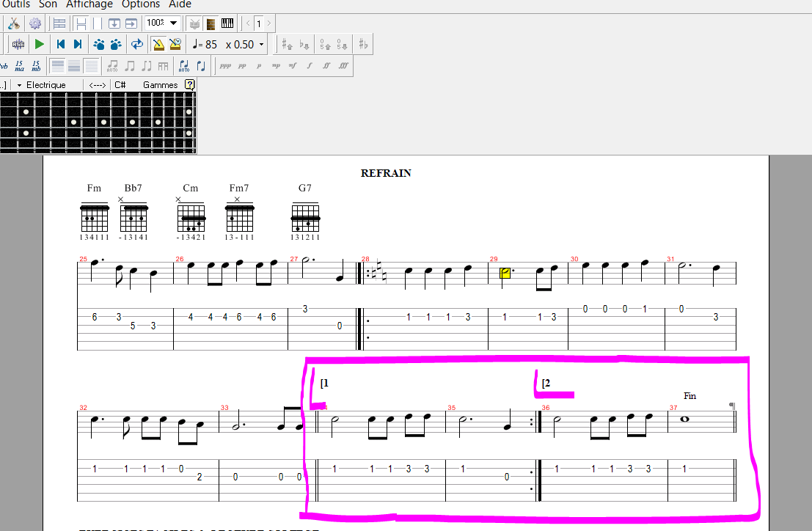Apply the fff dynamic

343,66
